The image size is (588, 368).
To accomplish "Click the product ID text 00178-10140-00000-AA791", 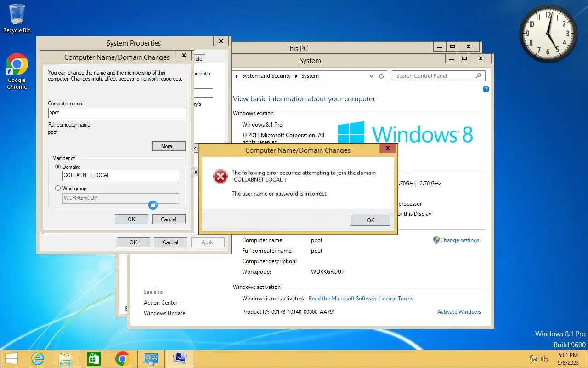I will pyautogui.click(x=303, y=312).
